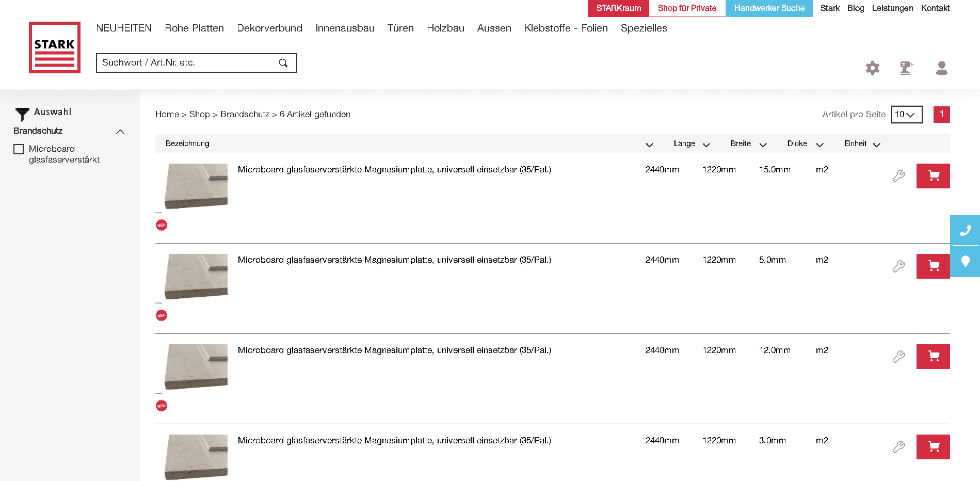The width and height of the screenshot is (980, 481).
Task: Click Shop für Private button
Action: (x=687, y=8)
